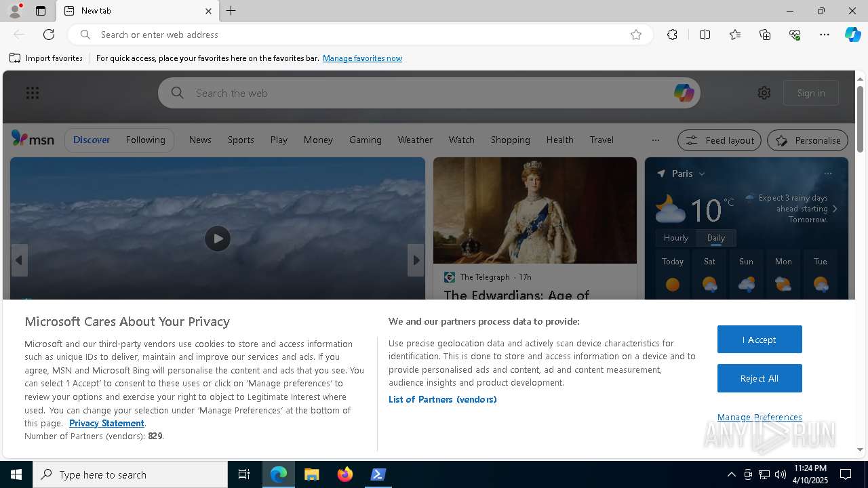Toggle Split screen view

pyautogui.click(x=705, y=35)
